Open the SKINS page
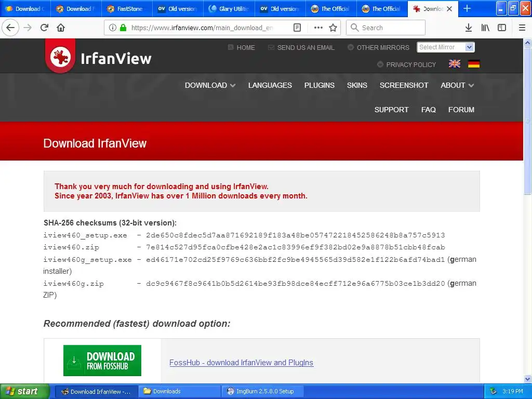This screenshot has height=399, width=532. pyautogui.click(x=357, y=85)
